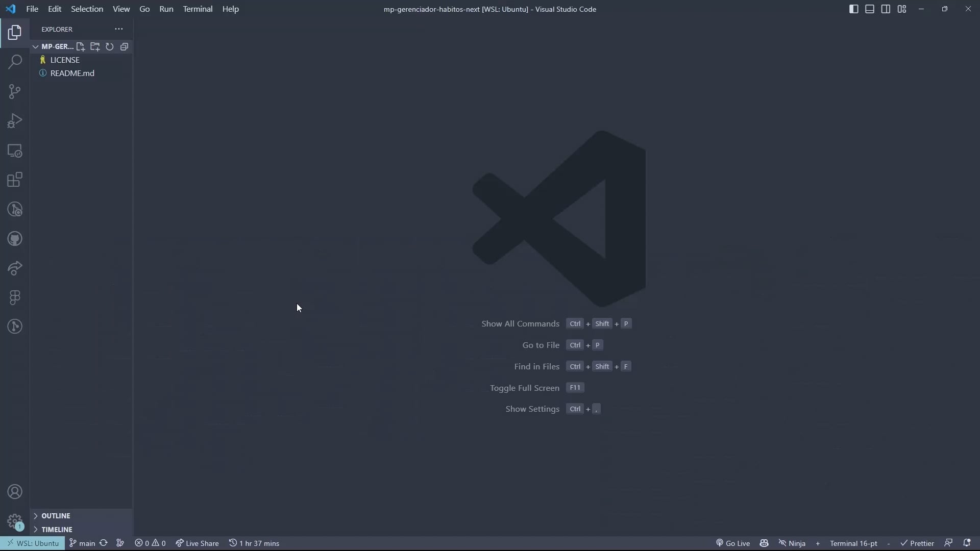Image resolution: width=980 pixels, height=551 pixels.
Task: Open the View menu
Action: pos(121,9)
